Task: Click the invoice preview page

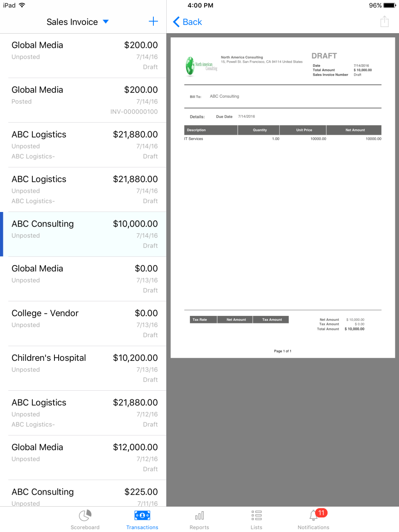Action: tap(283, 198)
